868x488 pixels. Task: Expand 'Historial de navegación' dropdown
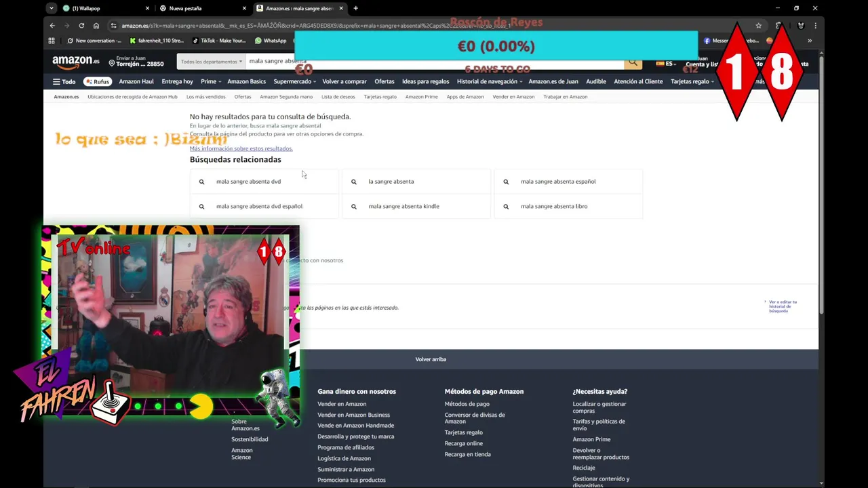click(x=490, y=81)
